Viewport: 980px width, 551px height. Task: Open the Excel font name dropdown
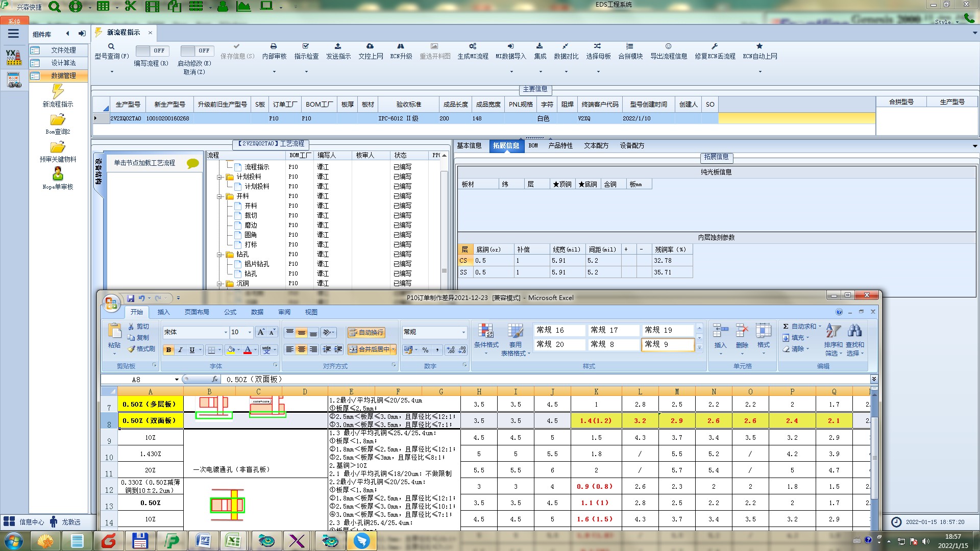pos(226,333)
